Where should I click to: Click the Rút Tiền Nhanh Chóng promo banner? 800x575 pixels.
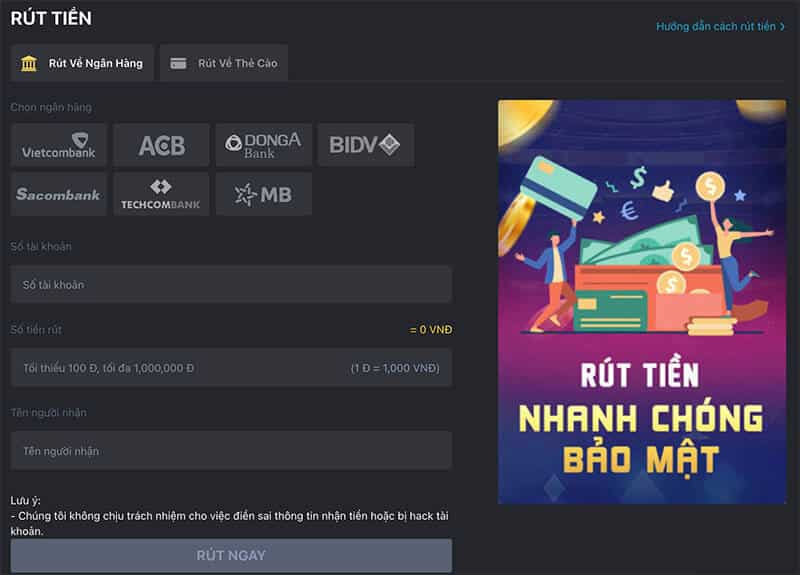(x=642, y=302)
